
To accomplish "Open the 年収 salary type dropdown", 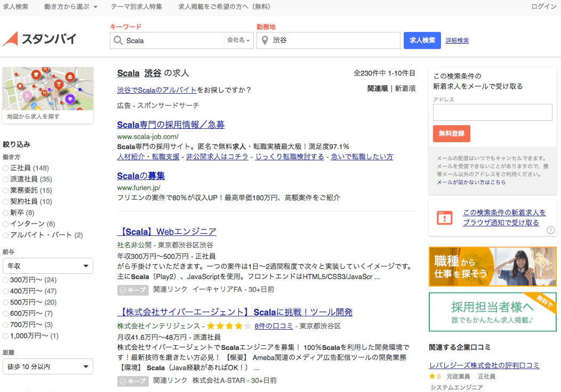I will 48,266.
